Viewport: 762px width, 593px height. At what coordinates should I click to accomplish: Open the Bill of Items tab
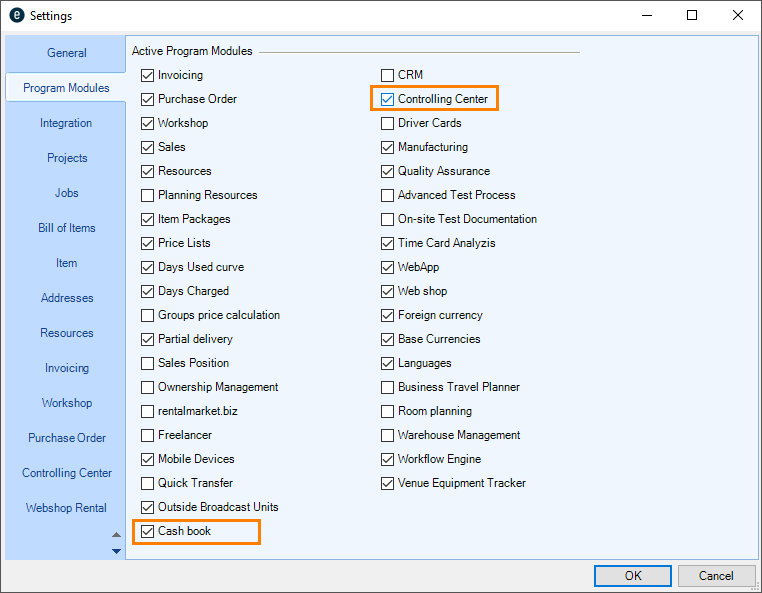(67, 228)
